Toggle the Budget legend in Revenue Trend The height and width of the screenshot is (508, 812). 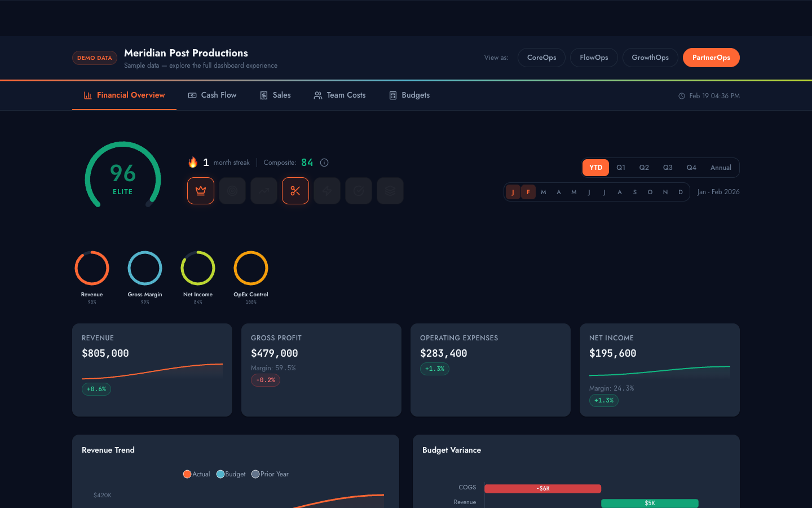pyautogui.click(x=231, y=474)
